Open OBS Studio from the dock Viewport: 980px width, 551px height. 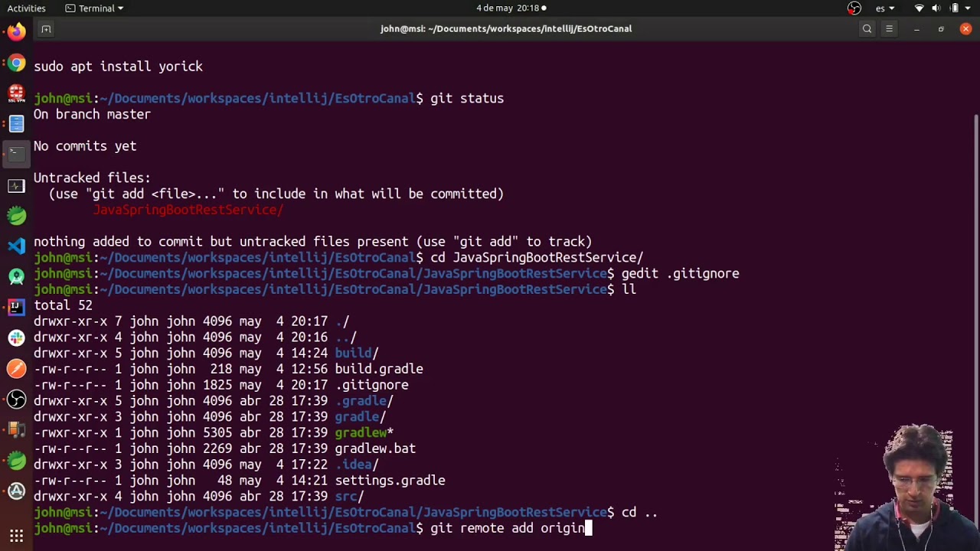point(16,399)
